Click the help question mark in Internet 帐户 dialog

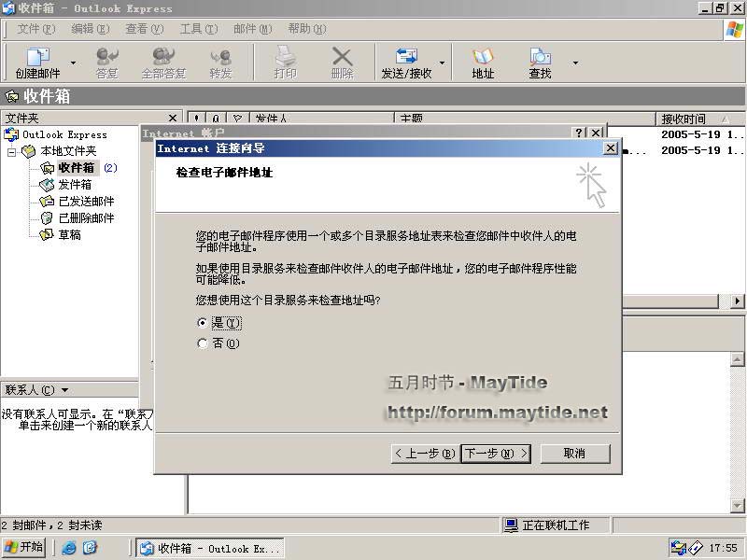click(578, 133)
